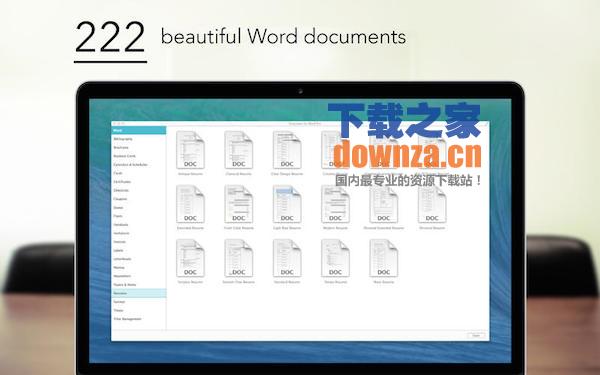The width and height of the screenshot is (600, 375).
Task: Open the Flyers category
Action: pos(118,216)
